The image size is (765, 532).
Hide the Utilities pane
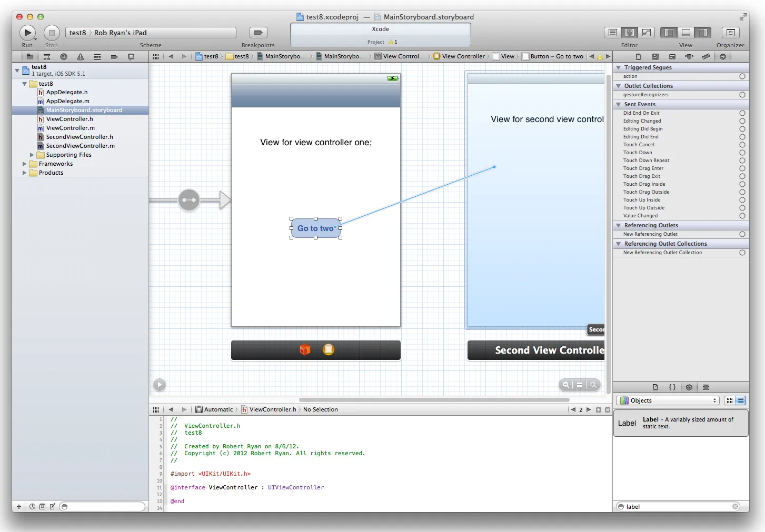pos(703,33)
